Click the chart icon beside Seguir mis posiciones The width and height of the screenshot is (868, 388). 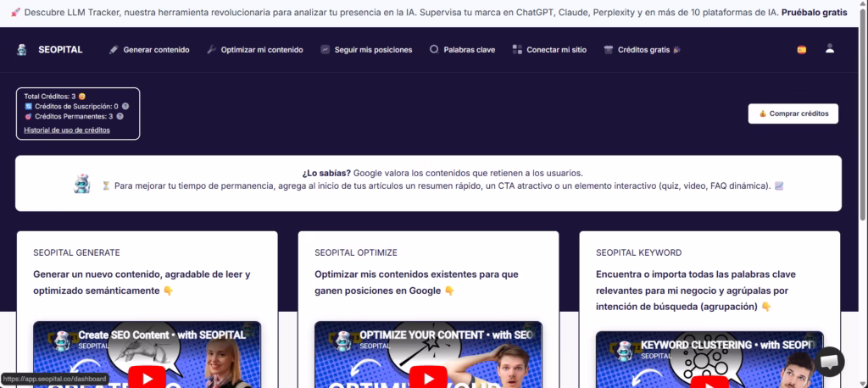point(325,50)
